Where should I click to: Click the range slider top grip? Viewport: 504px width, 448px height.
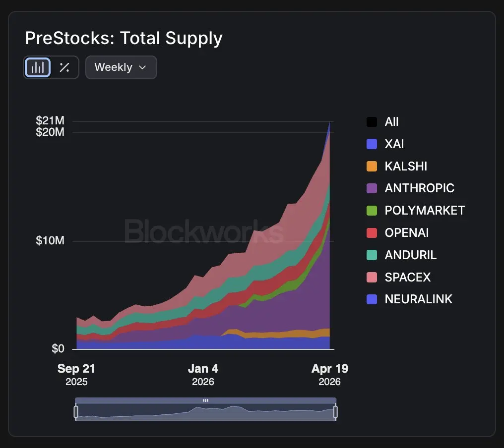click(205, 400)
